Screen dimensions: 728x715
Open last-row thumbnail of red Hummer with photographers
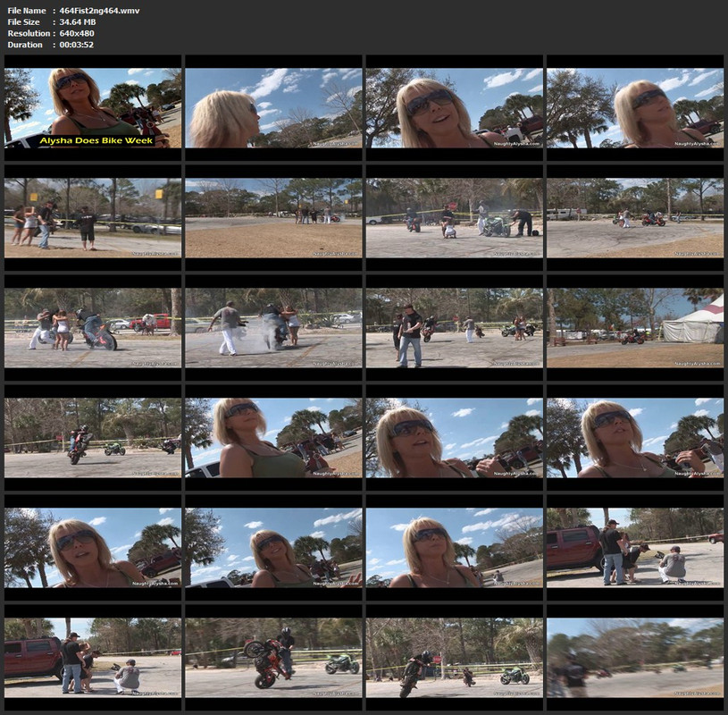coord(93,658)
